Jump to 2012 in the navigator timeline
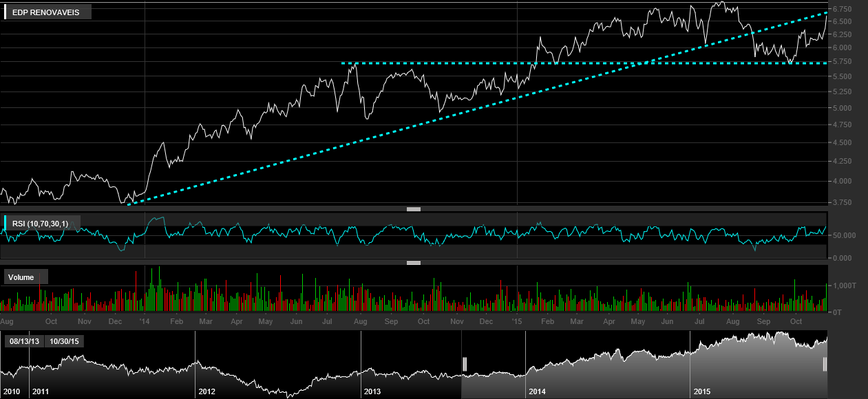Screen dimensions: 868x399 [x=207, y=391]
